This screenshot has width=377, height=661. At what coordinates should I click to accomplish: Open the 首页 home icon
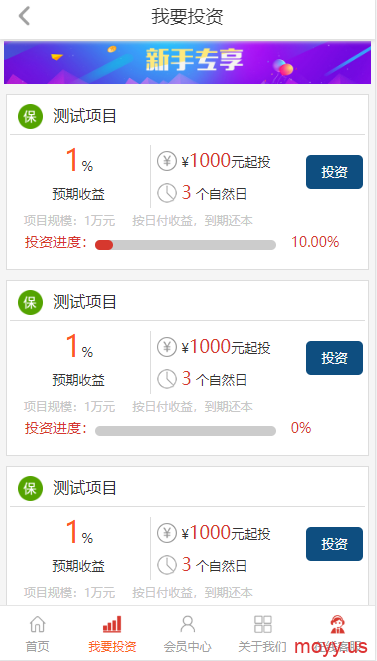(38, 623)
